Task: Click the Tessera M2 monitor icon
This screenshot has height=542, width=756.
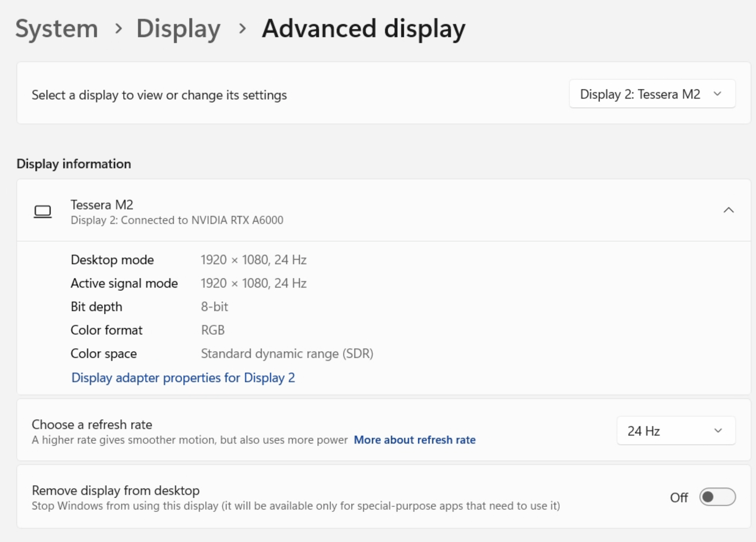Action: (43, 211)
